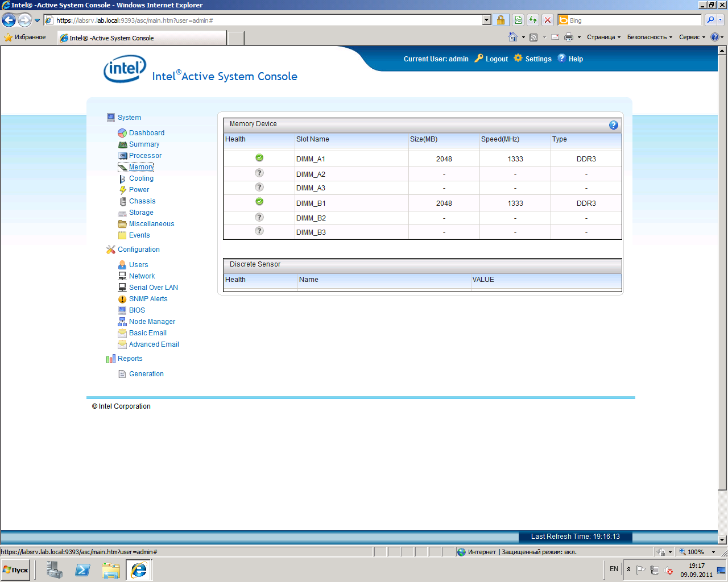Open the Events page
Viewport: 728px width, 582px height.
click(x=139, y=235)
